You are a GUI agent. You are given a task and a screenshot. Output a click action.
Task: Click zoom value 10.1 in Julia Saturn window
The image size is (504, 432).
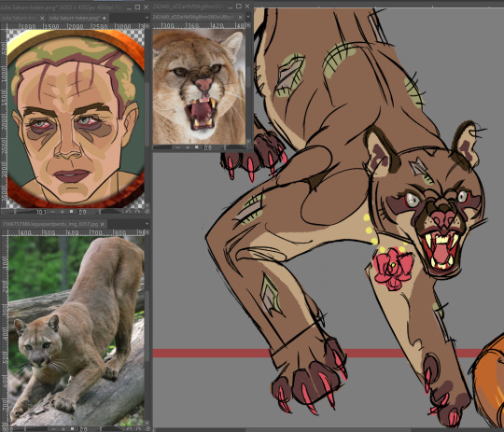tap(41, 212)
